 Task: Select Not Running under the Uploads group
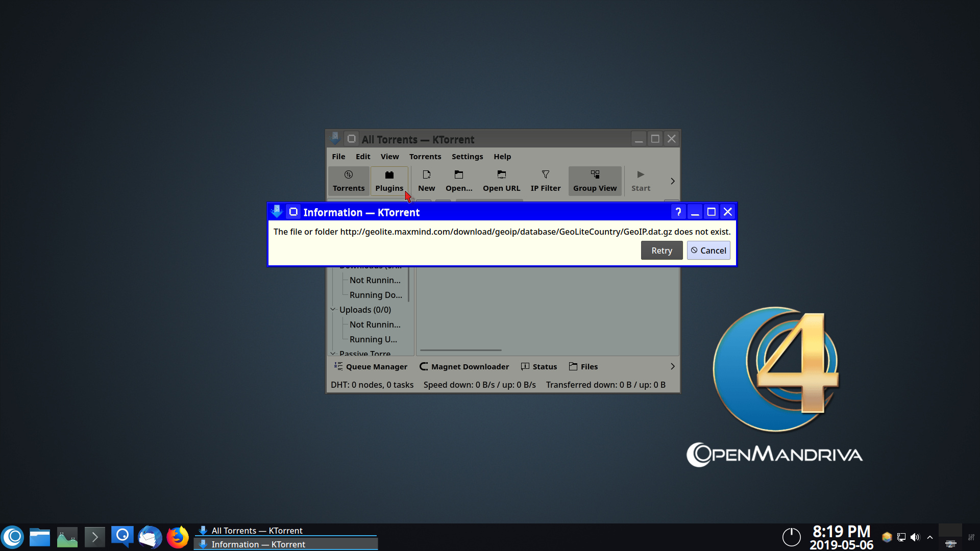[375, 324]
